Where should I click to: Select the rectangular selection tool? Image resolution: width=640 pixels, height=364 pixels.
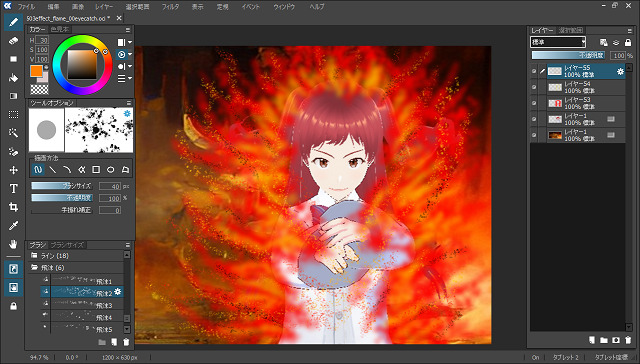[13, 115]
